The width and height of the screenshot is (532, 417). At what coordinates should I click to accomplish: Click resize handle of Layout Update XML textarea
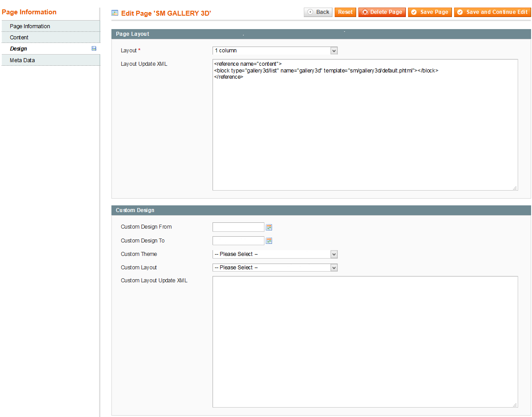pyautogui.click(x=515, y=187)
